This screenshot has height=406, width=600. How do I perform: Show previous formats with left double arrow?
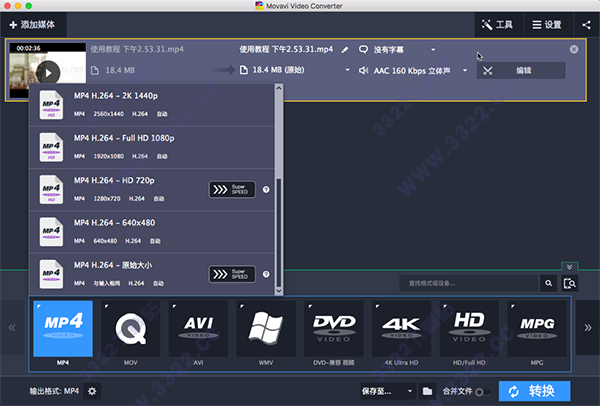[12, 328]
